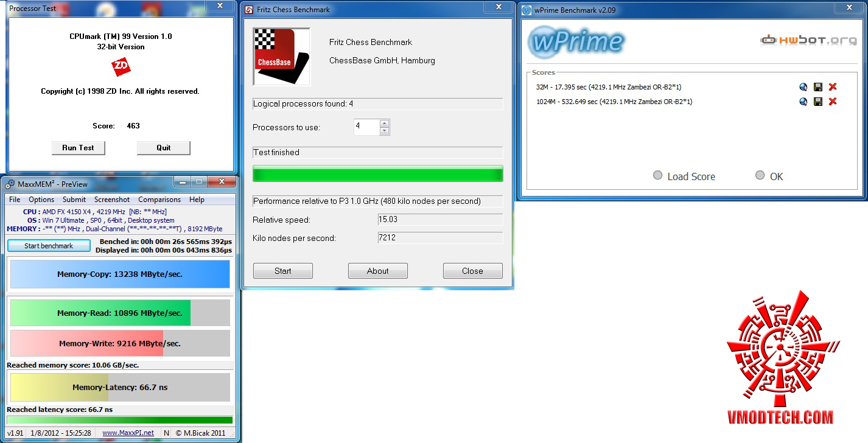The width and height of the screenshot is (868, 443).
Task: Select the Load Score radio button
Action: pyautogui.click(x=657, y=175)
